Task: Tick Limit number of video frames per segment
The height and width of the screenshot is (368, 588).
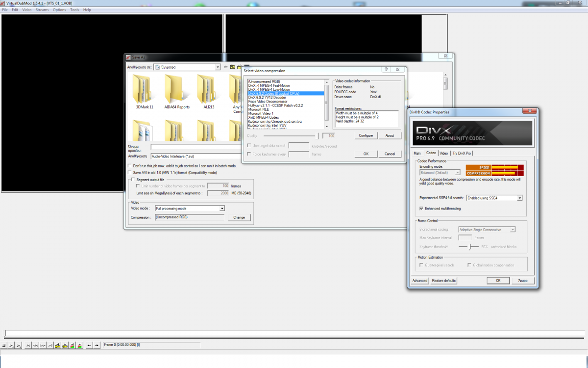Action: [138, 186]
